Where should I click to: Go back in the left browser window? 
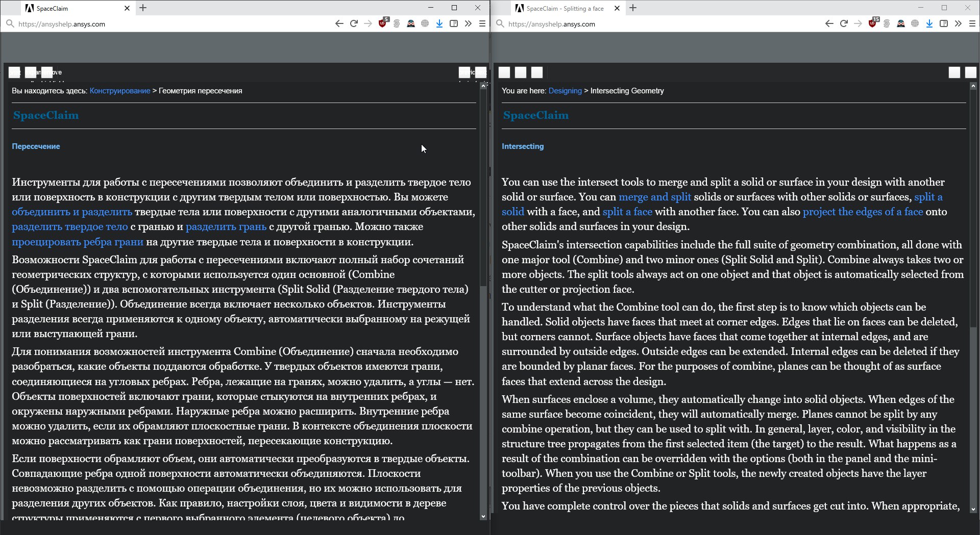[x=339, y=23]
